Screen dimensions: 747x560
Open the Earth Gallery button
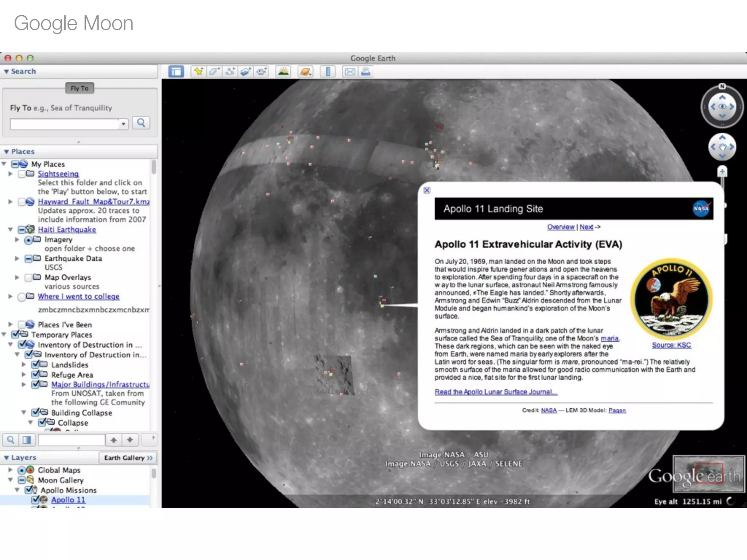point(128,458)
